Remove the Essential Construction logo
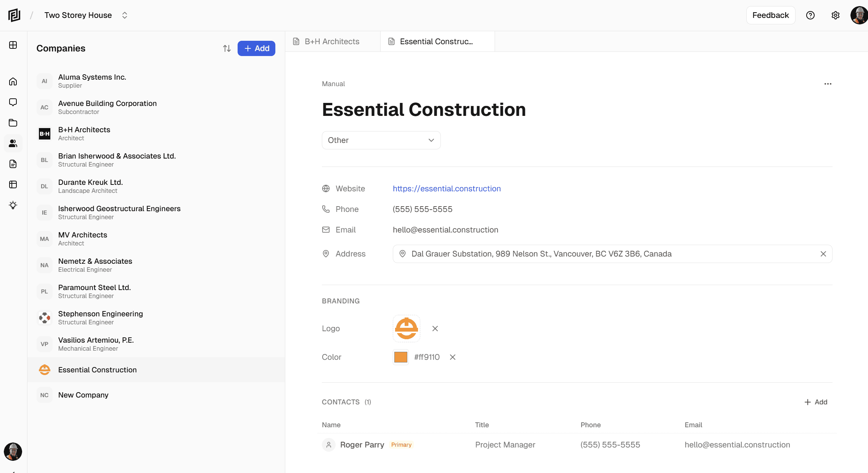Screen dimensions: 868x473 pos(435,328)
